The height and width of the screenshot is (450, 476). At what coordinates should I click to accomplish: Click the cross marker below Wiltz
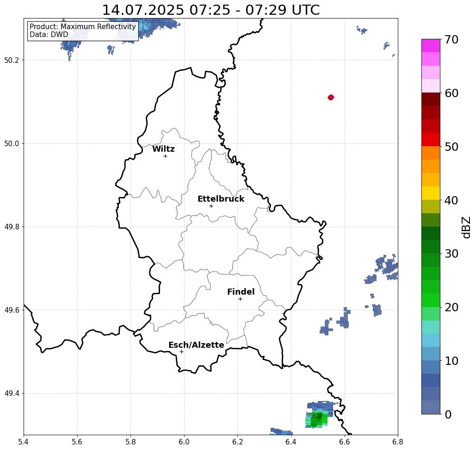point(166,156)
